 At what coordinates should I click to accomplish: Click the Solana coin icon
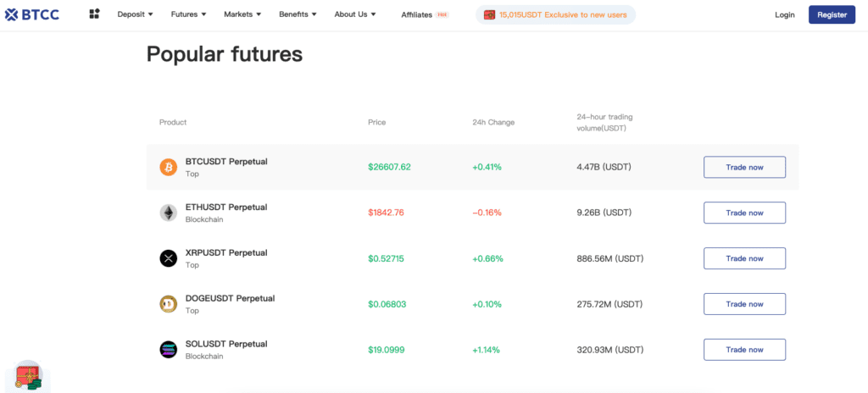(169, 349)
